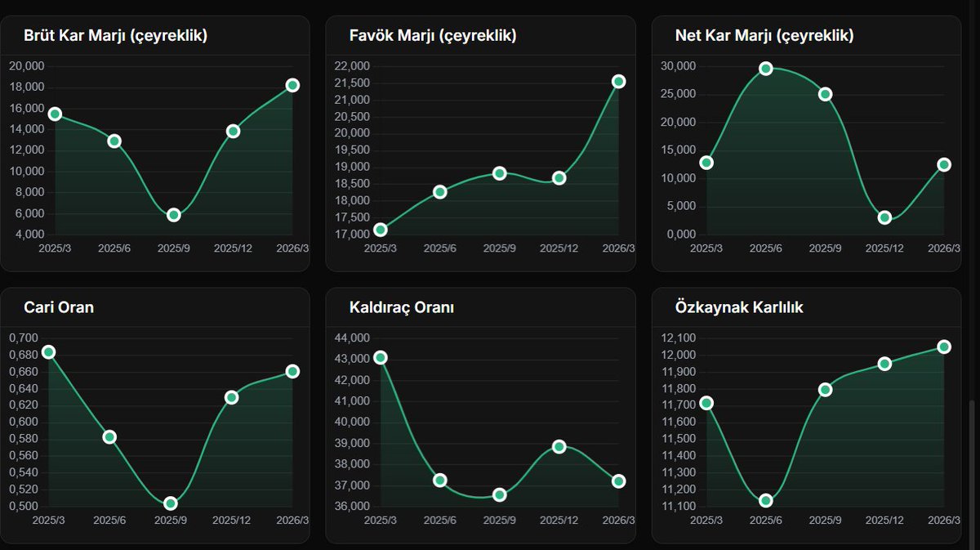
Task: Click the 2025/3 x-axis label in Cari Oran chart
Action: tap(48, 520)
